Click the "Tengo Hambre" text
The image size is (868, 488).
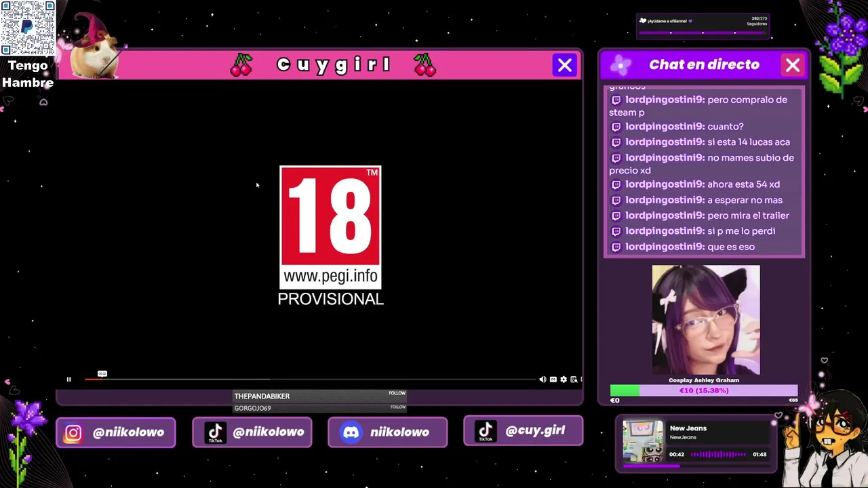(x=28, y=75)
